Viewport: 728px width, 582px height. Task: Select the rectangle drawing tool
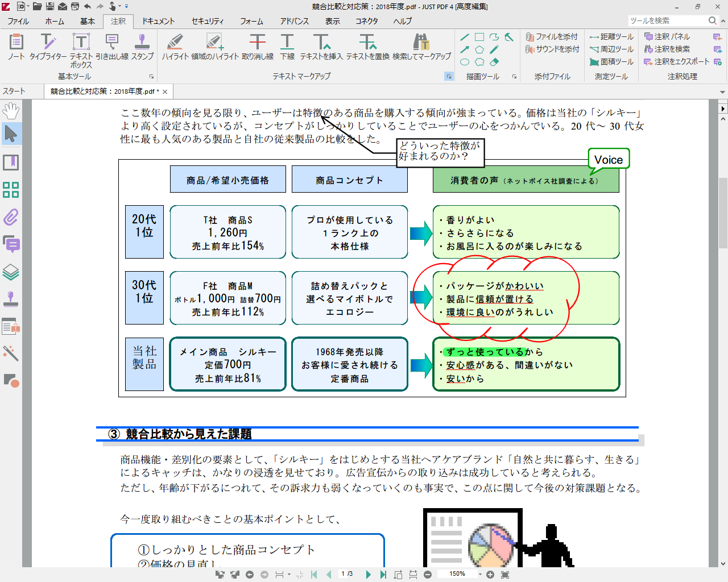pos(479,37)
